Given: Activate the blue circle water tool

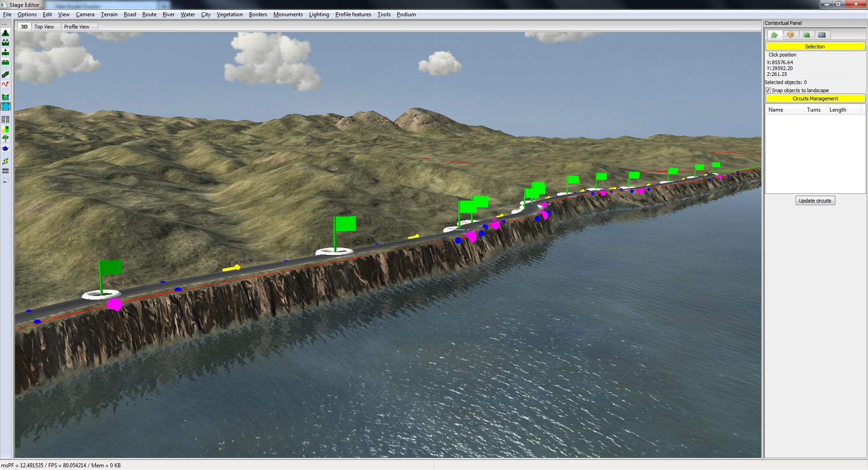Looking at the screenshot, I should (5, 107).
